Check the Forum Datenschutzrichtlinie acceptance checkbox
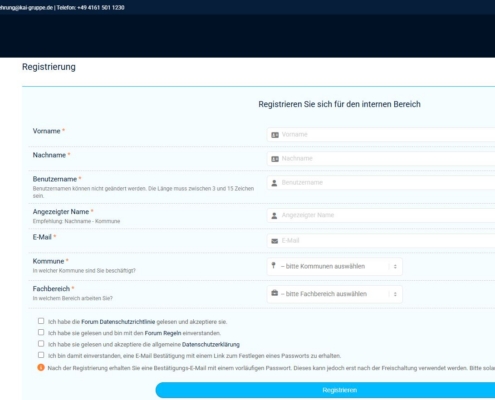 pyautogui.click(x=41, y=321)
